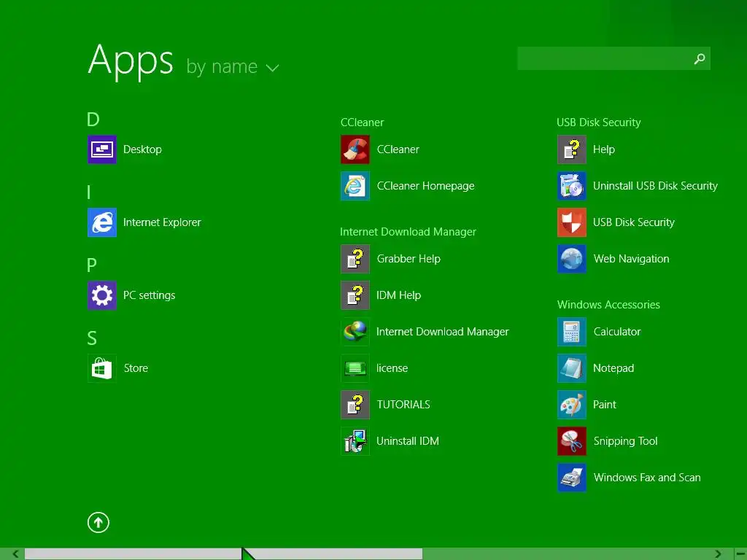Open the Desktop app icon
The height and width of the screenshot is (560, 747).
102,149
